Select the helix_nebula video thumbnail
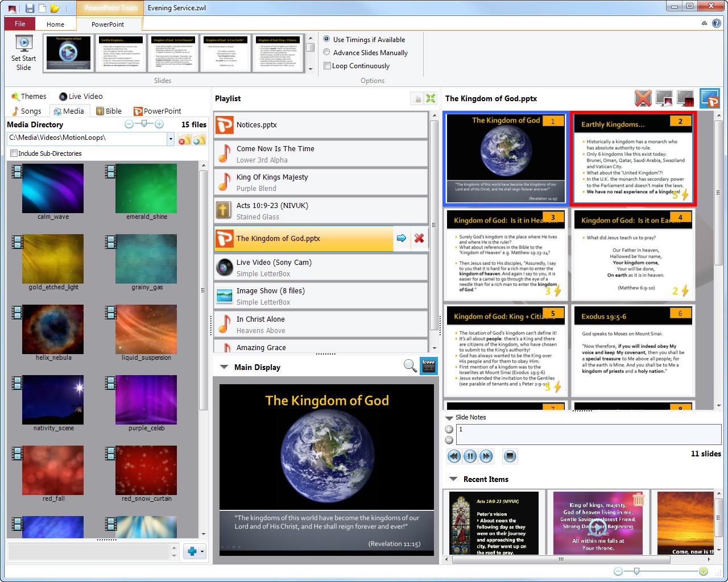Image resolution: width=728 pixels, height=582 pixels. point(53,330)
